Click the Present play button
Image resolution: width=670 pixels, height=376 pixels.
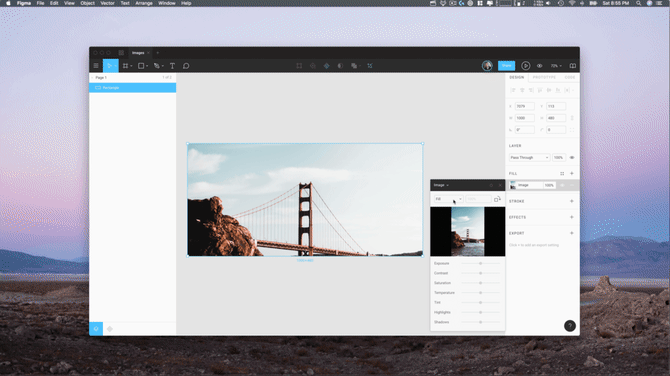[x=526, y=66]
